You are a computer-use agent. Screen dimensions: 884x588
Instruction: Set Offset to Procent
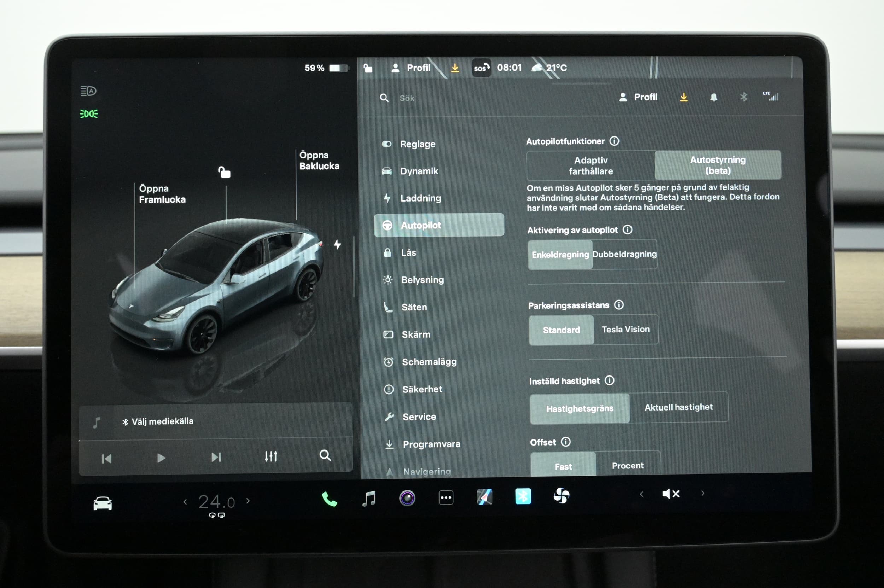(x=628, y=464)
